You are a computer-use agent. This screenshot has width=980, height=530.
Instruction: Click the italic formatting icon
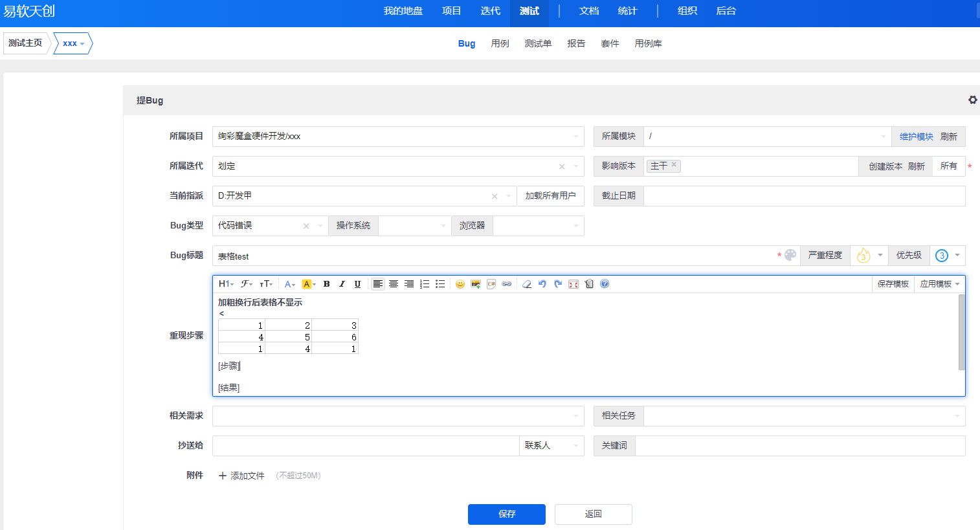[x=342, y=284]
